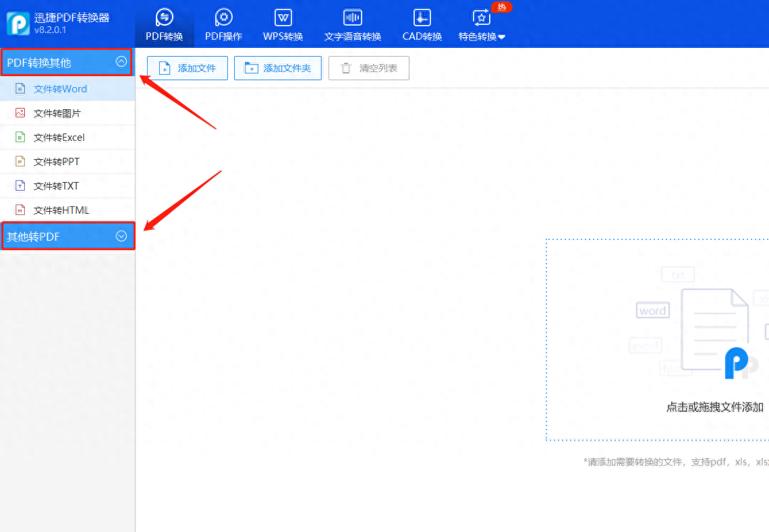Click the 文字语音转换 waveform icon
The width and height of the screenshot is (769, 532).
click(353, 18)
